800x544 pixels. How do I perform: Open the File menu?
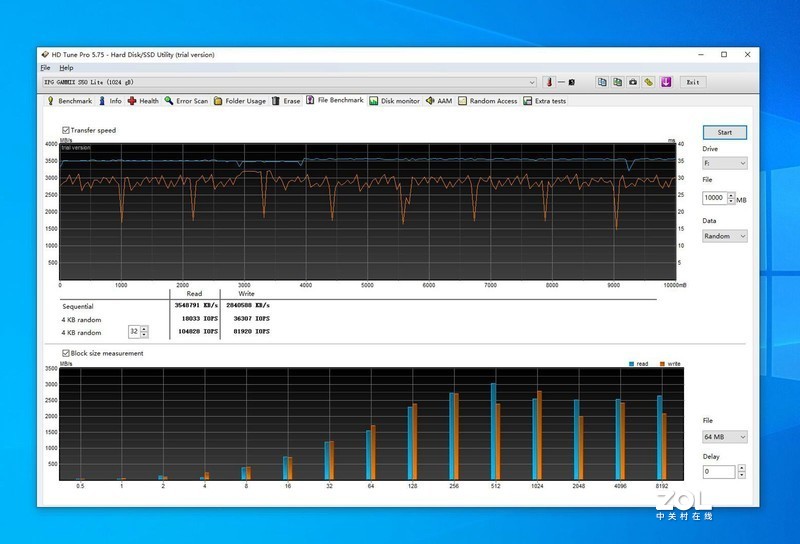tap(45, 68)
